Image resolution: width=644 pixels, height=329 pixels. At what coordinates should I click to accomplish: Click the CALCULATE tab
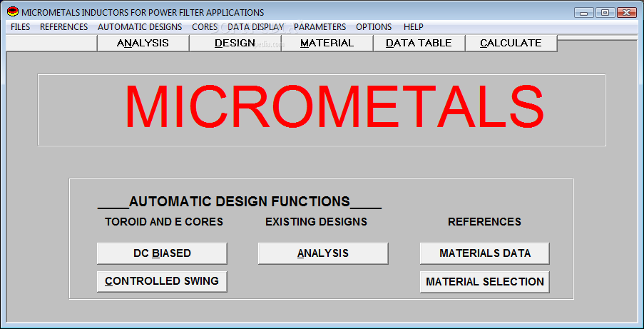coord(511,44)
